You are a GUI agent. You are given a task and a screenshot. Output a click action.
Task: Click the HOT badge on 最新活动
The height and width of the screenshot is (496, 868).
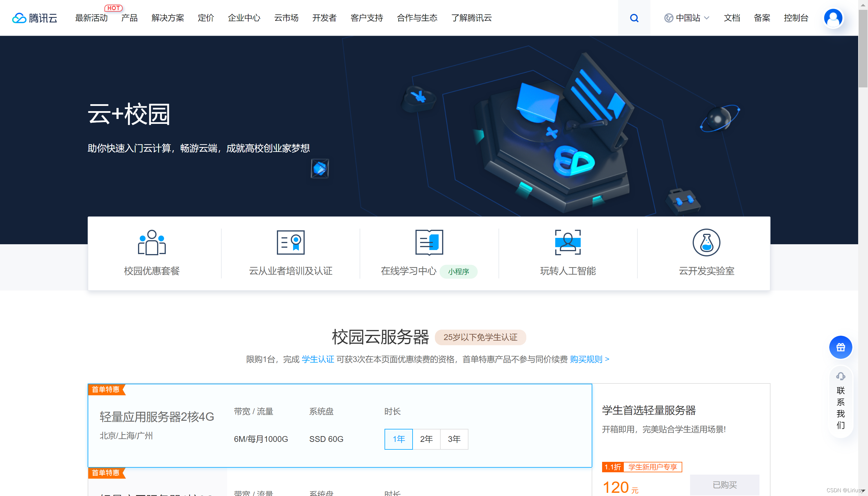pos(113,8)
